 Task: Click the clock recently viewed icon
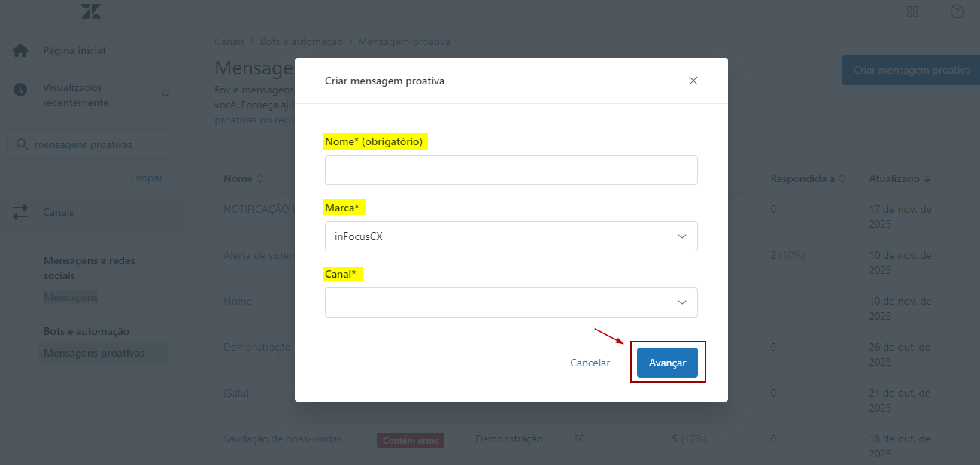coord(20,89)
